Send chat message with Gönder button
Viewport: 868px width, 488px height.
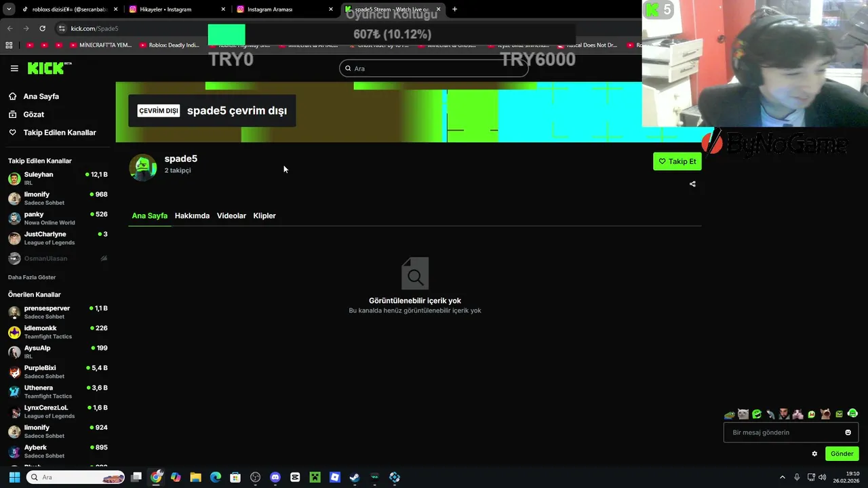842,453
